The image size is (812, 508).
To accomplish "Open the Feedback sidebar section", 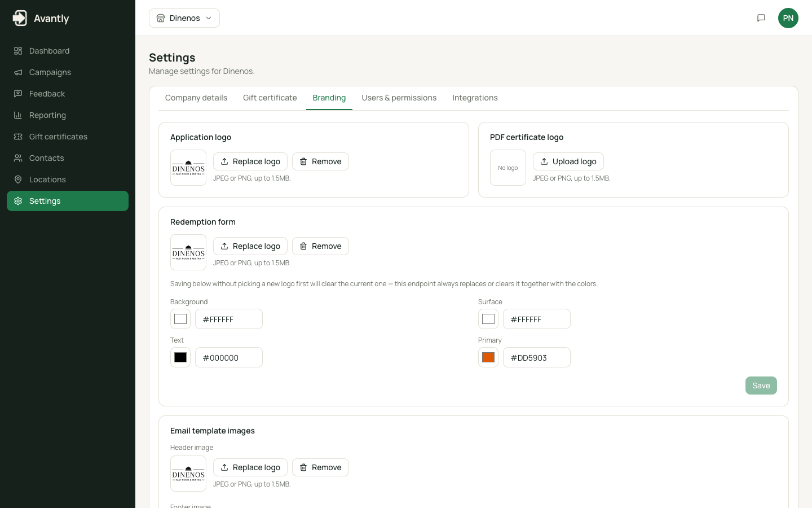I will [x=68, y=94].
